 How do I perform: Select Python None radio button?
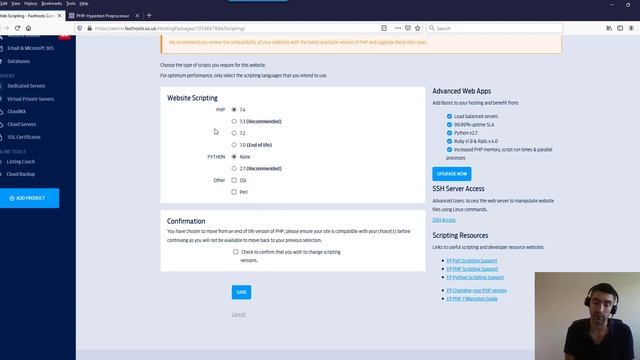(234, 156)
